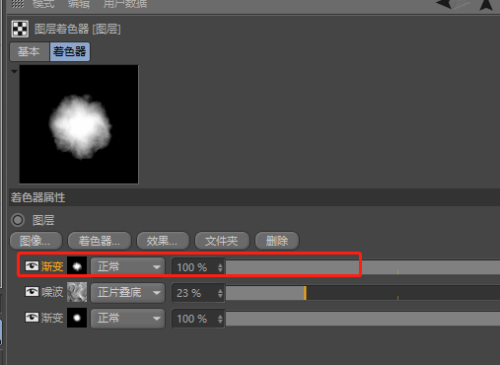This screenshot has height=365, width=500.
Task: Click the 图层 radio circle
Action: 18,220
